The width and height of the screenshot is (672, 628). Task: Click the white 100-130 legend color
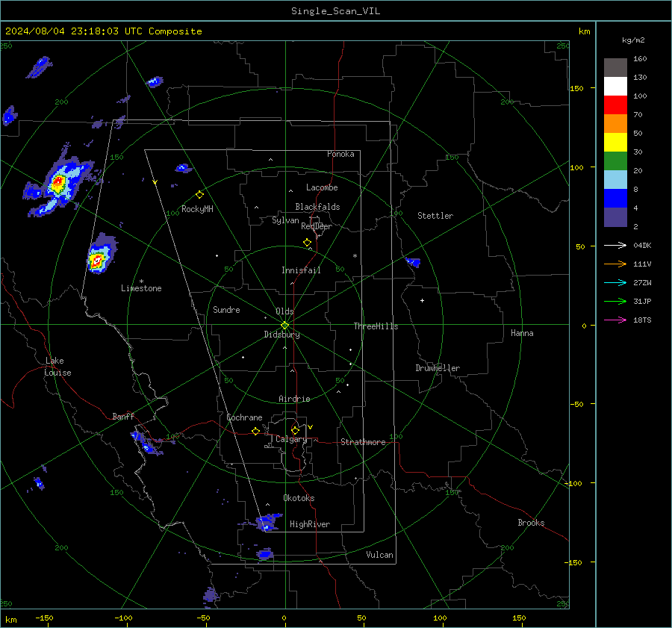pos(615,87)
